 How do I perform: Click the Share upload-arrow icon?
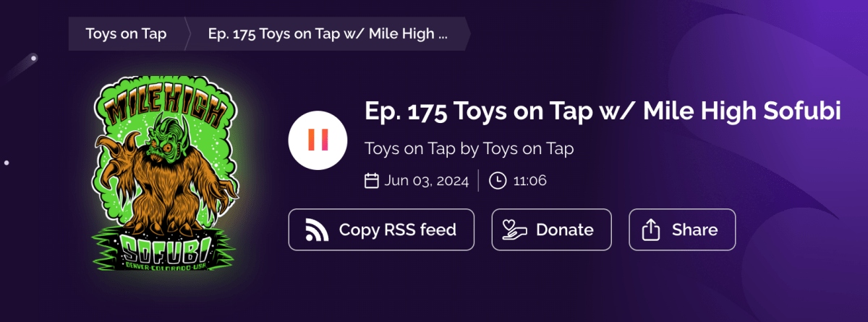(652, 229)
